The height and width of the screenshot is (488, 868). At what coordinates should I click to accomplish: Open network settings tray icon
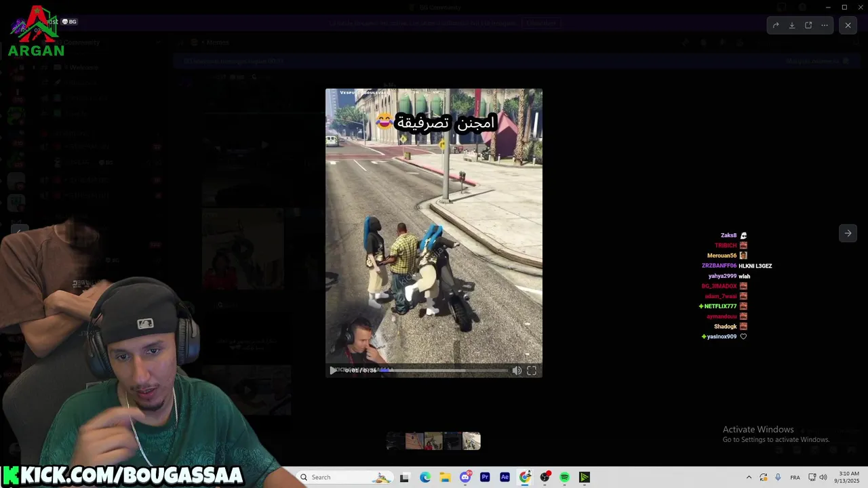[812, 477]
